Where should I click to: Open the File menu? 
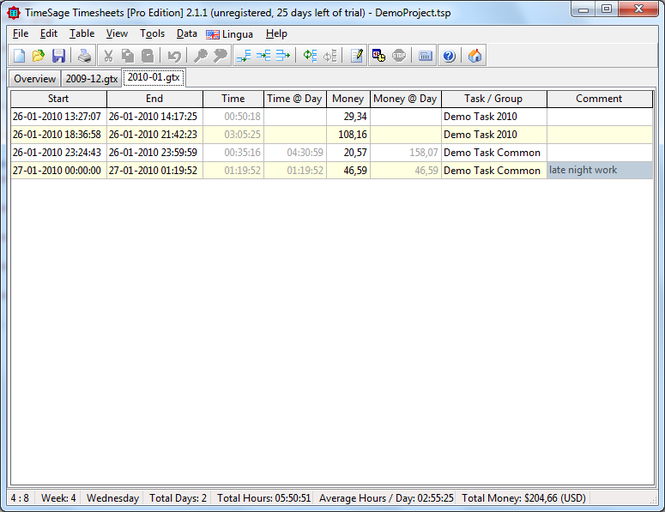click(x=20, y=34)
